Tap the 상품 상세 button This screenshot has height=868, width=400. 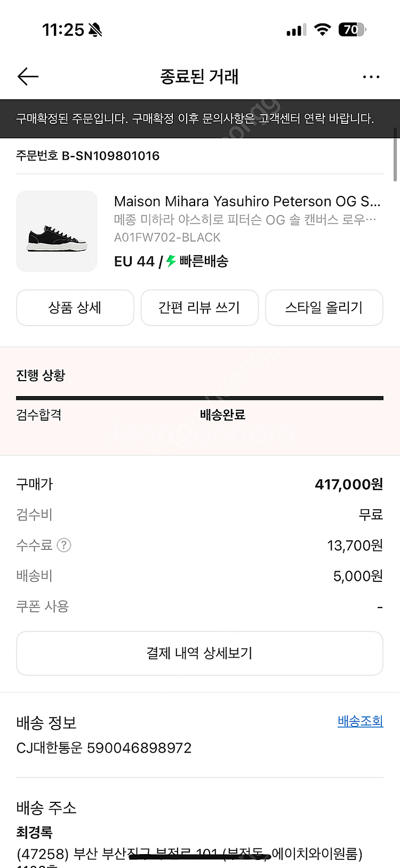pos(75,307)
